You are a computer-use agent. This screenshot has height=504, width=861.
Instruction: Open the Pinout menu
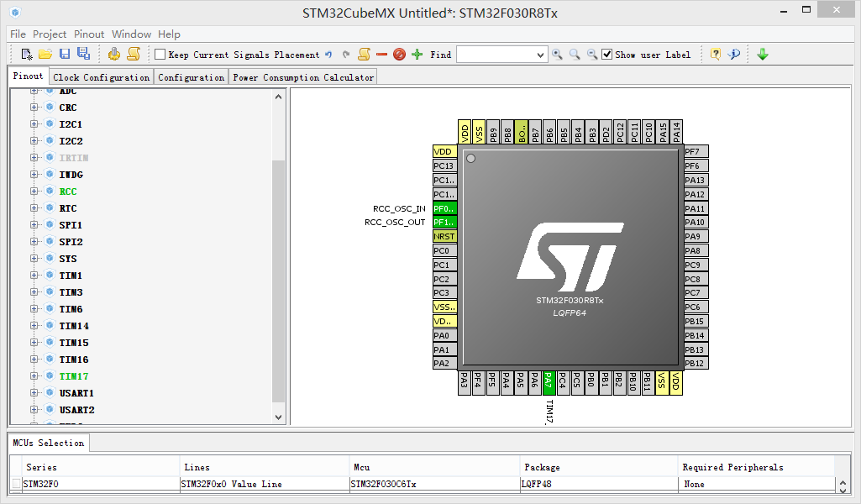click(x=89, y=34)
